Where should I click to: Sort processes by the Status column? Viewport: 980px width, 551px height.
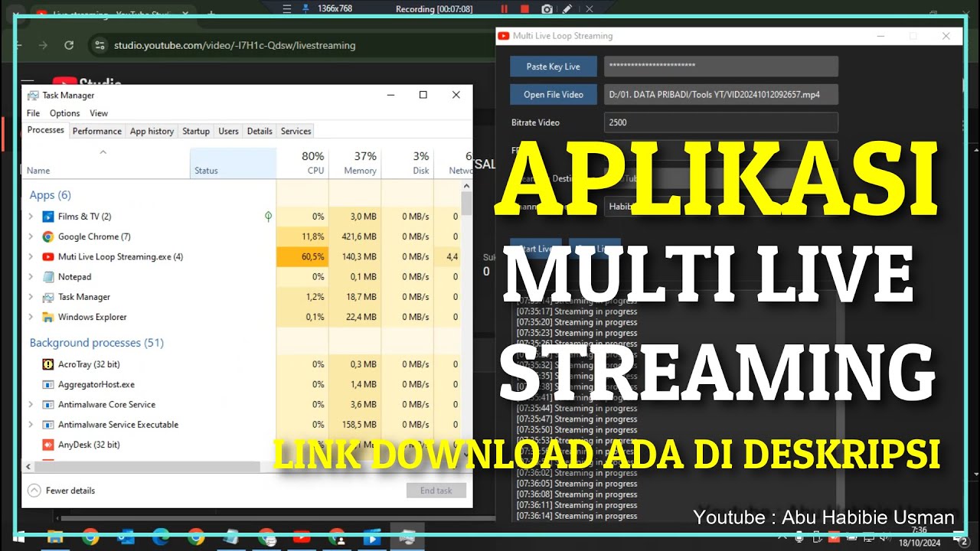[233, 163]
